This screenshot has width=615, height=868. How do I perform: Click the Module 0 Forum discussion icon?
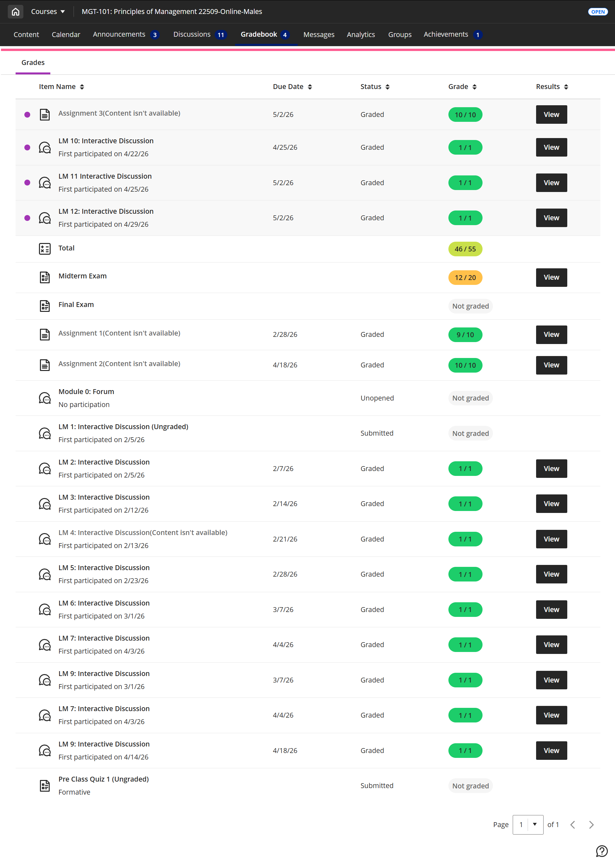[45, 398]
